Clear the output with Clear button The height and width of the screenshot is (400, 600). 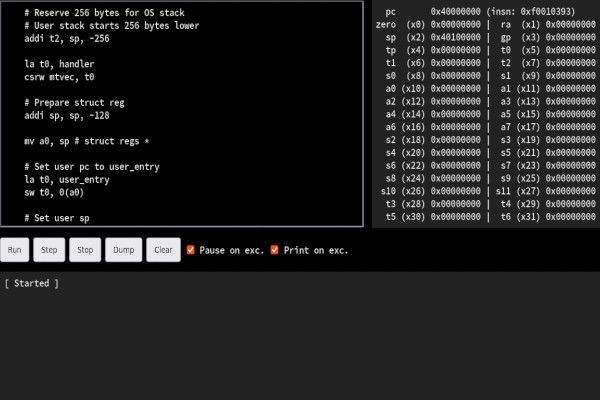coord(163,250)
